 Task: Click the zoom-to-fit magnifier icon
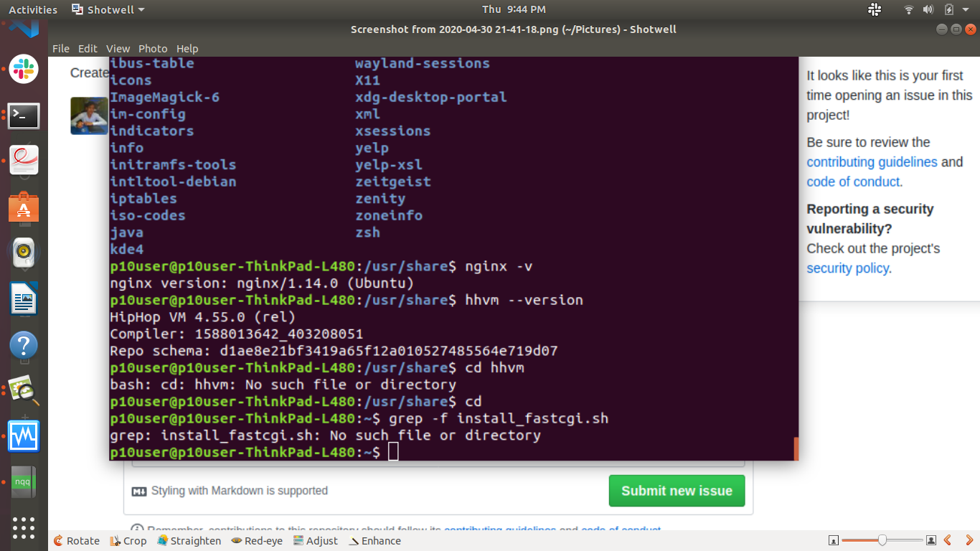[x=834, y=540]
